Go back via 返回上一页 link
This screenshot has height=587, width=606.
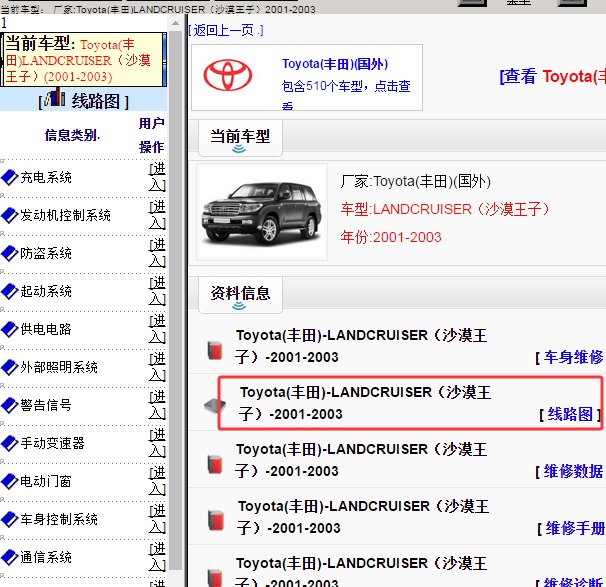(226, 30)
